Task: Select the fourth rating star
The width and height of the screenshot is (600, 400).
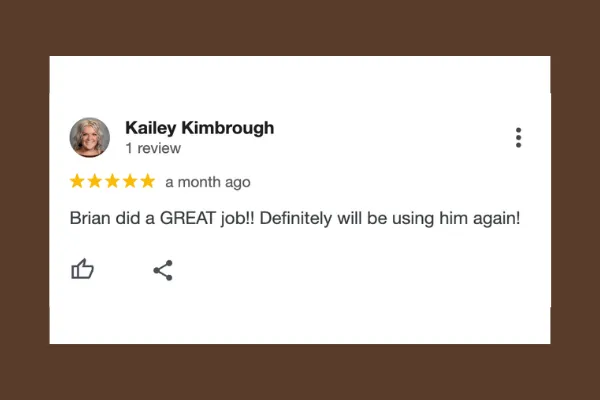Action: pos(130,181)
